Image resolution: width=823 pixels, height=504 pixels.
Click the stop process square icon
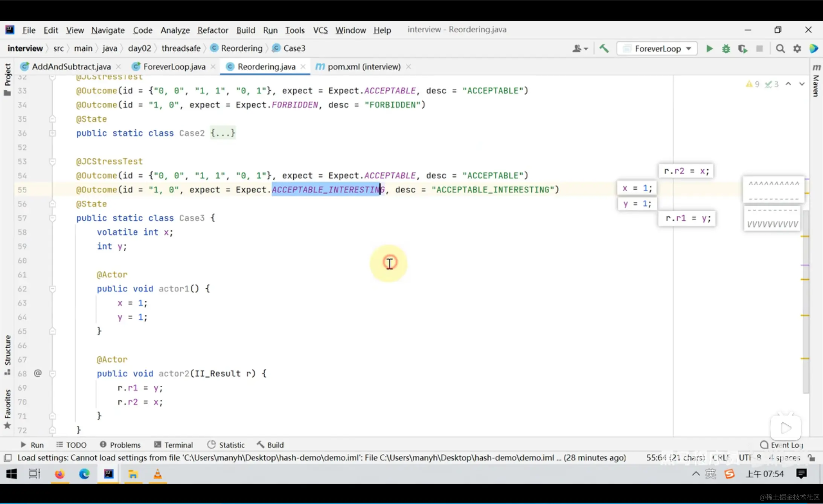[x=759, y=49]
